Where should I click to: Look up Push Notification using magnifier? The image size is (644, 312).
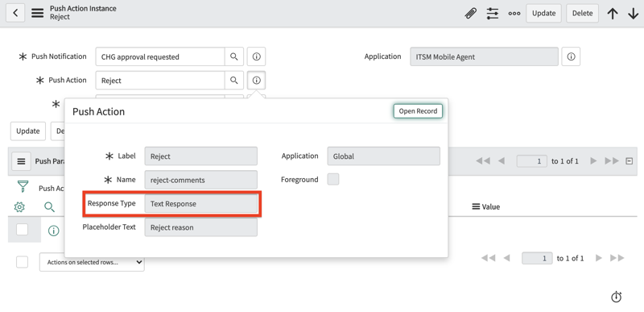pyautogui.click(x=234, y=56)
